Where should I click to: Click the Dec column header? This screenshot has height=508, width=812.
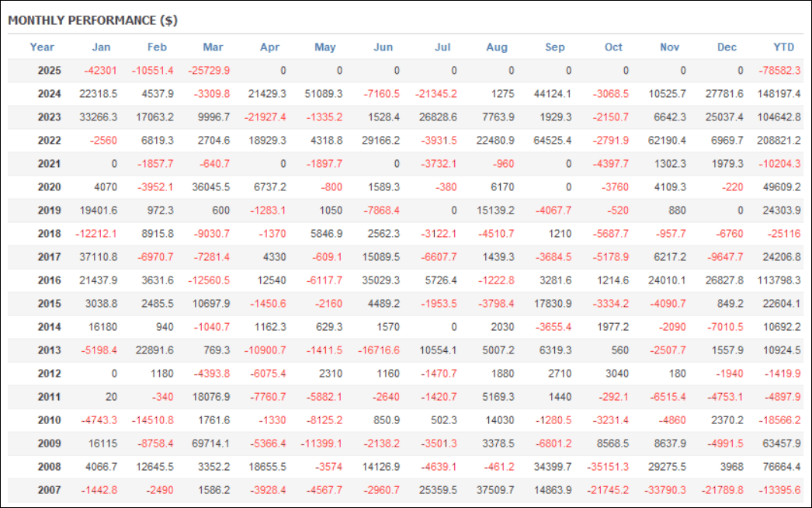[x=727, y=47]
